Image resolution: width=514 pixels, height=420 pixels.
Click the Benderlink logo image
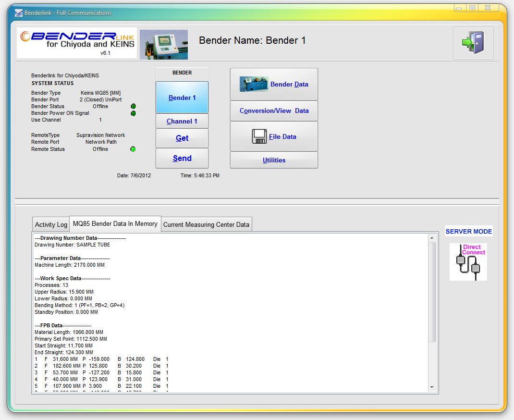pyautogui.click(x=77, y=43)
